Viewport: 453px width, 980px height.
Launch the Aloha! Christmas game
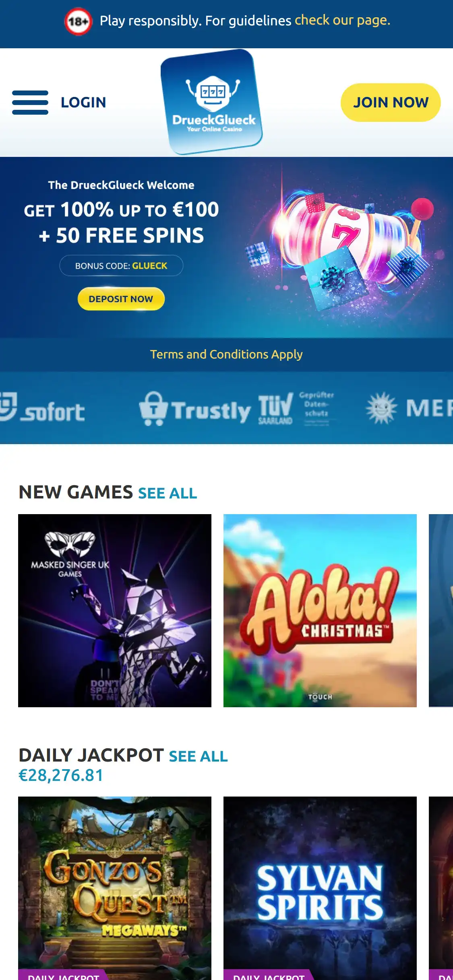[x=320, y=611]
